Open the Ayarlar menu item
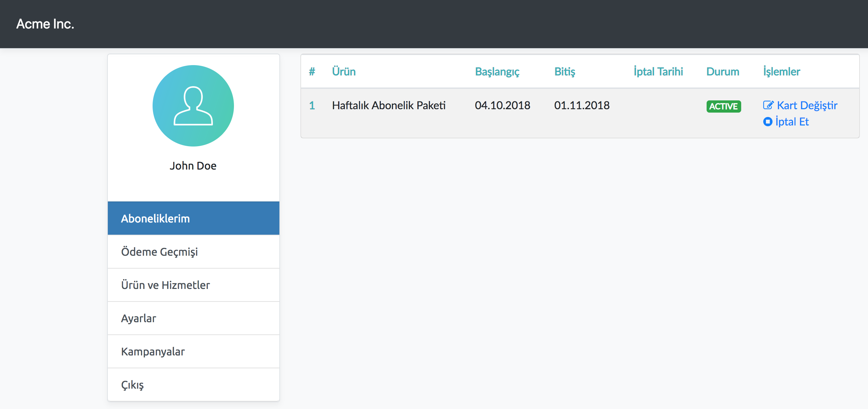The image size is (868, 409). pos(194,318)
